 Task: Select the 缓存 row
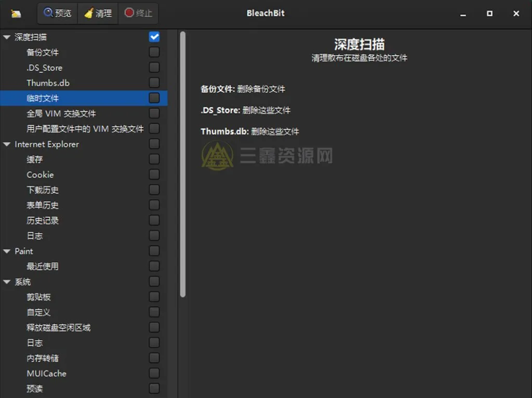coord(84,159)
